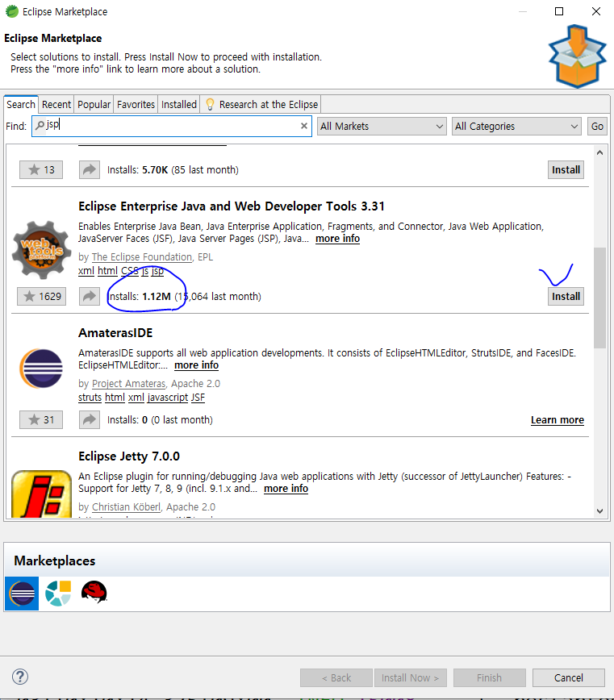This screenshot has width=614, height=700.
Task: Share the AmaterasIDE entry
Action: coord(90,419)
